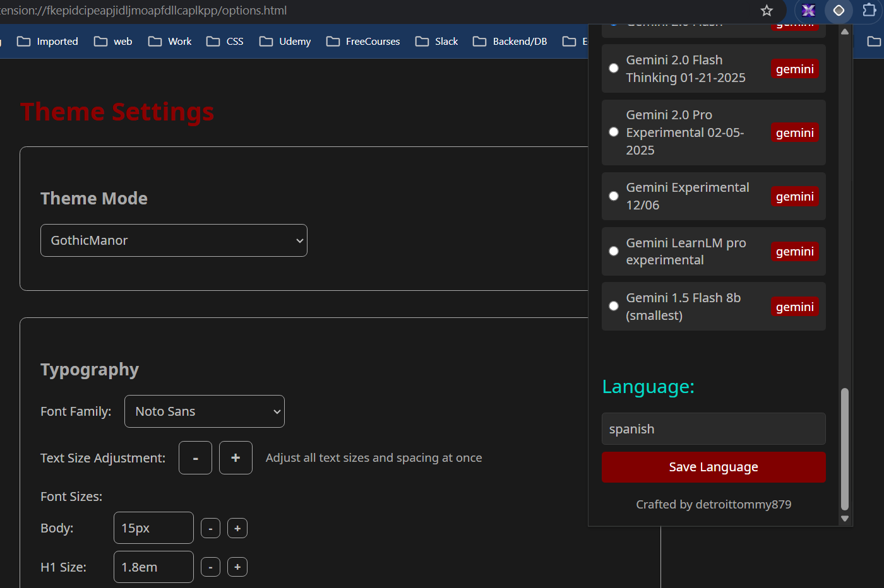The width and height of the screenshot is (884, 588).
Task: Increase Body font size with plus button
Action: tap(237, 528)
